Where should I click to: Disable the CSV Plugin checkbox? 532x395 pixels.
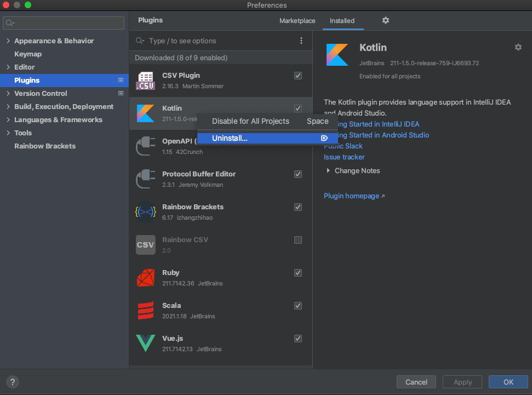[x=298, y=76]
